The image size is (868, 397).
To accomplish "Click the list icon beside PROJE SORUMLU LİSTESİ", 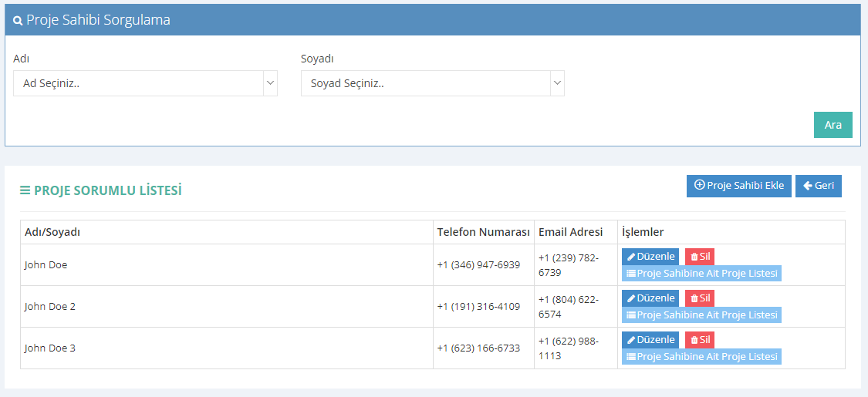I will 25,190.
